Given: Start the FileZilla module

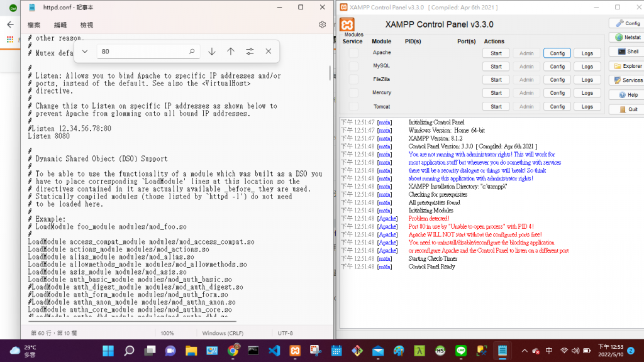Looking at the screenshot, I should (496, 80).
